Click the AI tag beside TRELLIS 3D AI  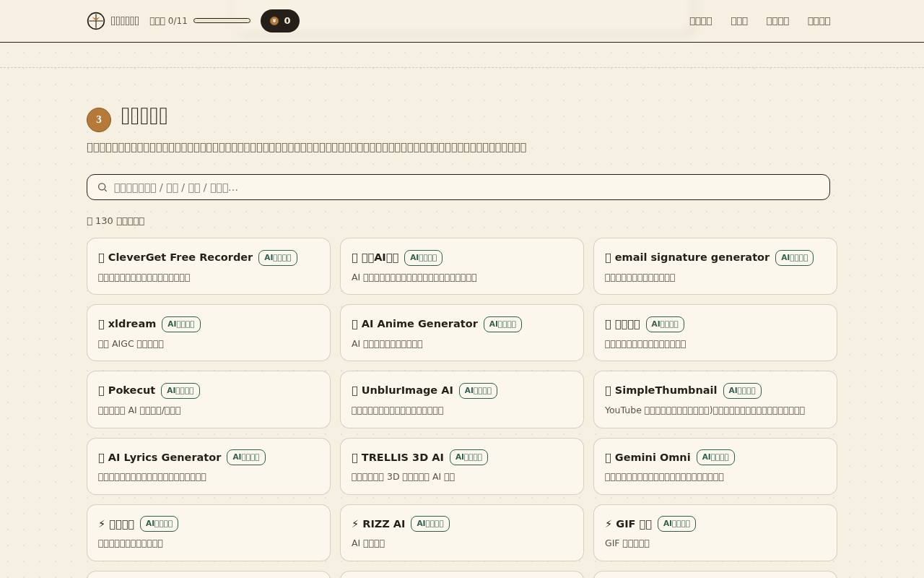tap(468, 457)
